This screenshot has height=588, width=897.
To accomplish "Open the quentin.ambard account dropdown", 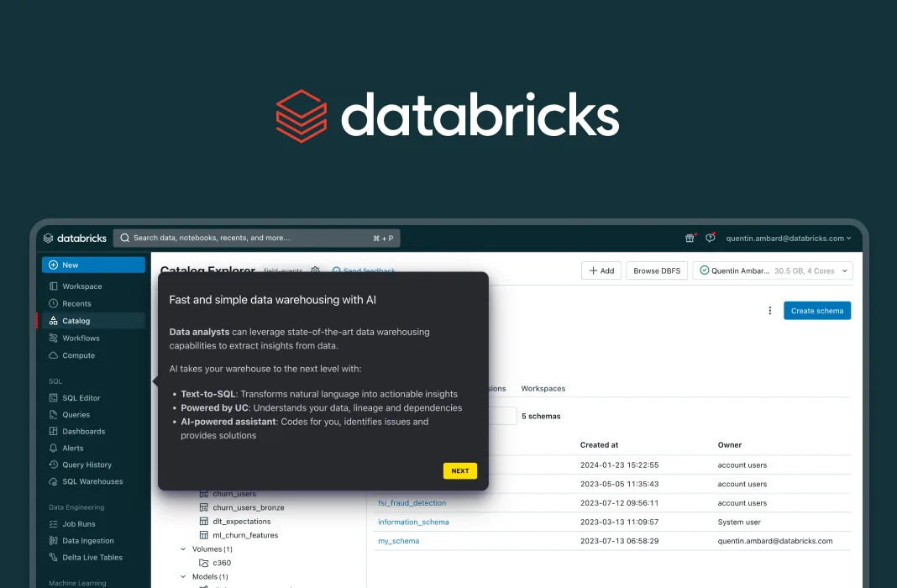I will click(789, 238).
